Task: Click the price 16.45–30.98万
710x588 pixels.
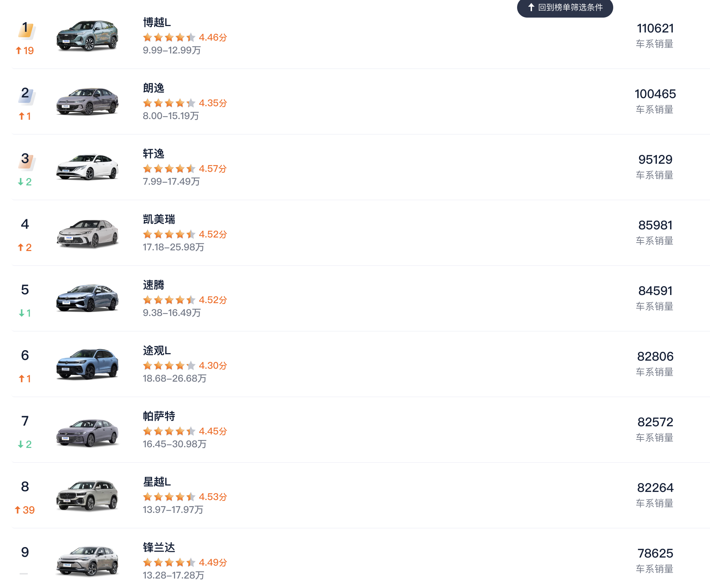Action: click(175, 444)
